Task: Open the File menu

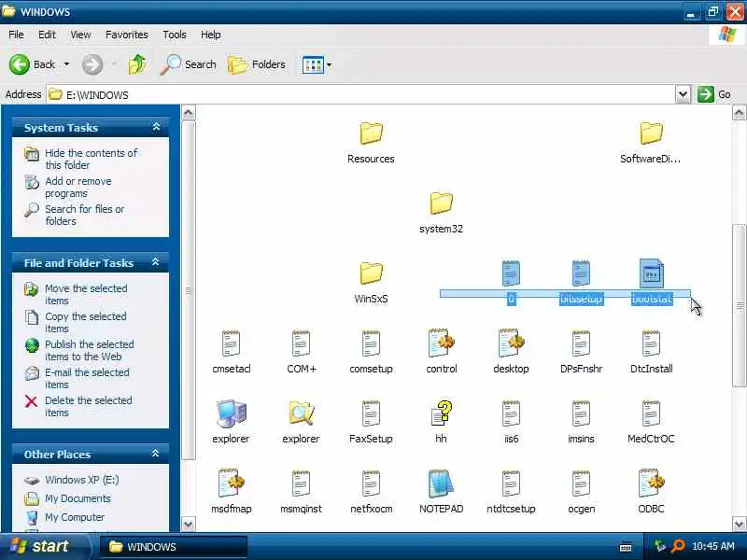Action: coord(16,35)
